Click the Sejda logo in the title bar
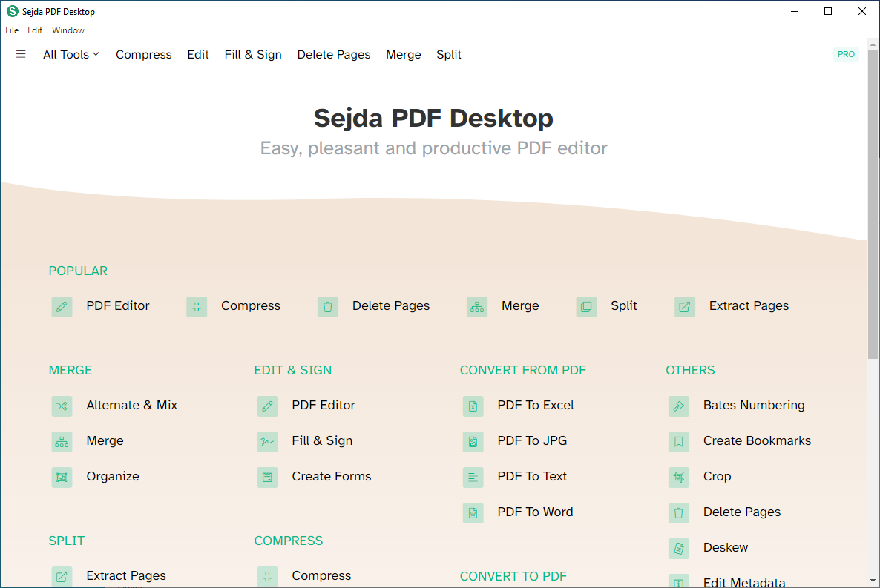 [10, 11]
